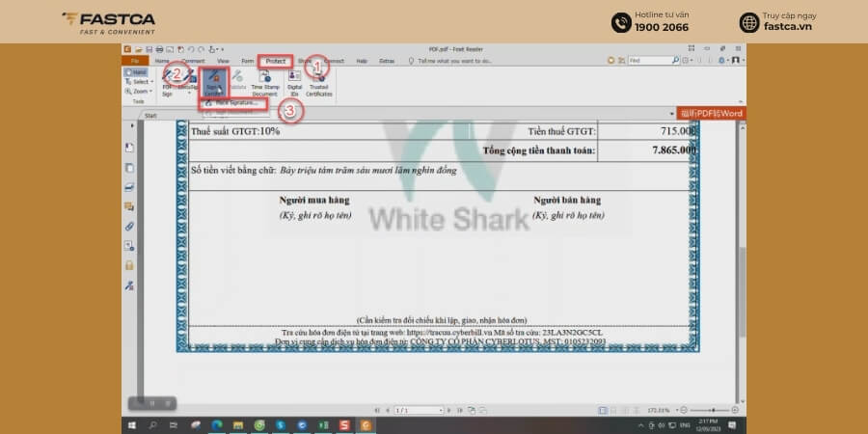This screenshot has width=868, height=434.
Task: Click the PDF Sign icon
Action: tap(167, 84)
